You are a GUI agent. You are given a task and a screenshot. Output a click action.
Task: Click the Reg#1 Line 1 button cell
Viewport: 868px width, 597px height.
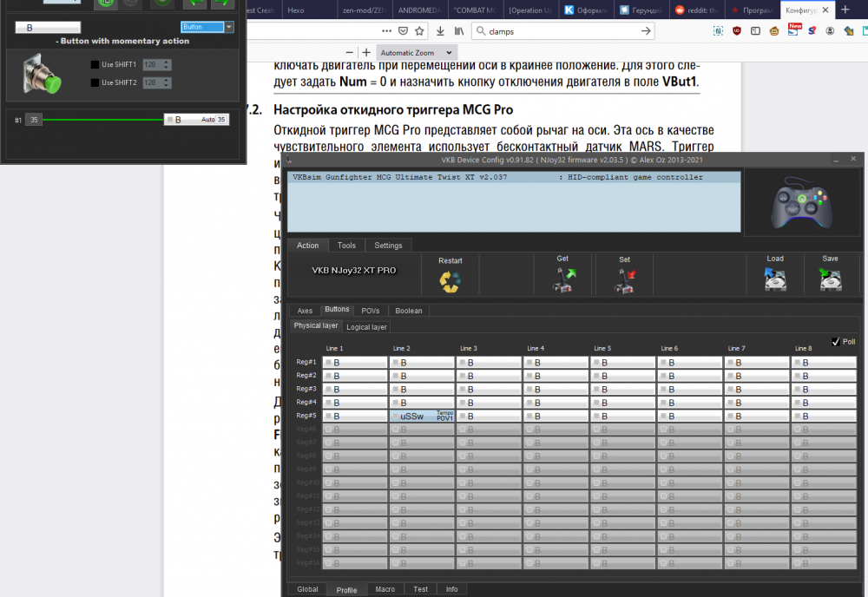355,363
